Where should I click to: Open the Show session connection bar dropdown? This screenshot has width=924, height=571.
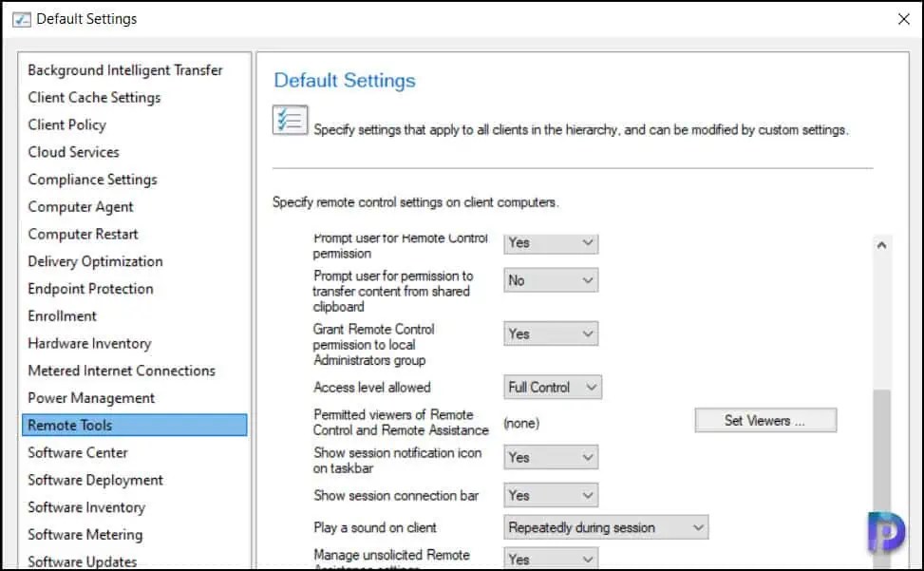550,494
